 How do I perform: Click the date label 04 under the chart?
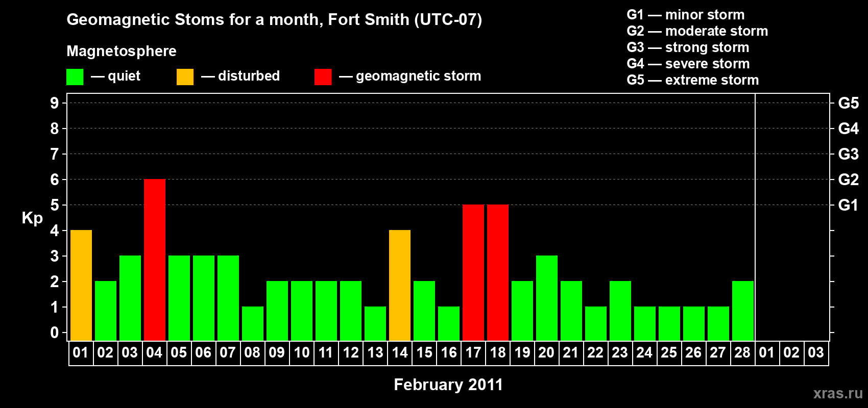155,353
